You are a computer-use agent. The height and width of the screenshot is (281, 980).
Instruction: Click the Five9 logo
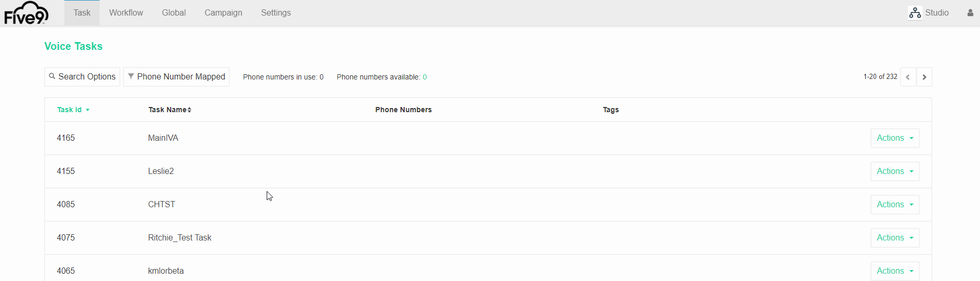[x=26, y=13]
